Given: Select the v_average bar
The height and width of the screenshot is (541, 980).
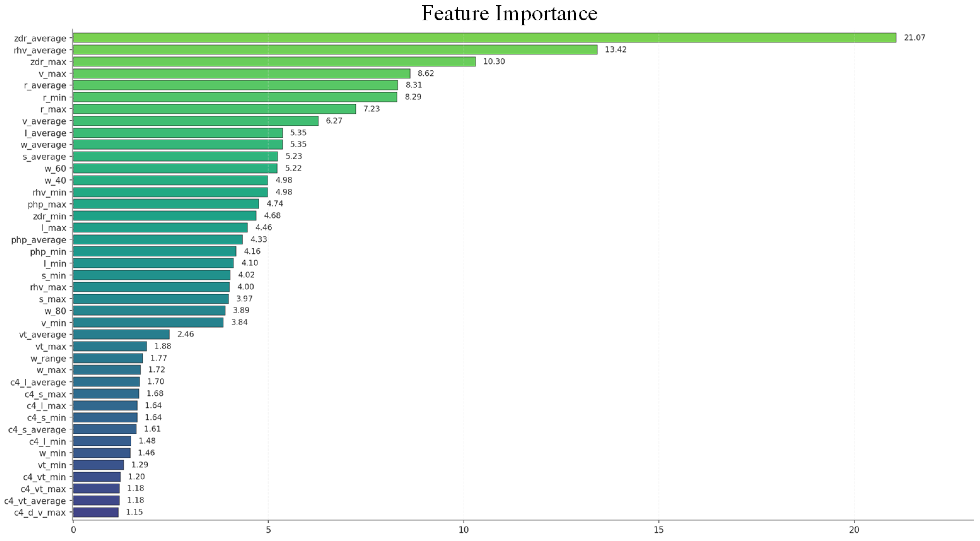Looking at the screenshot, I should (195, 121).
